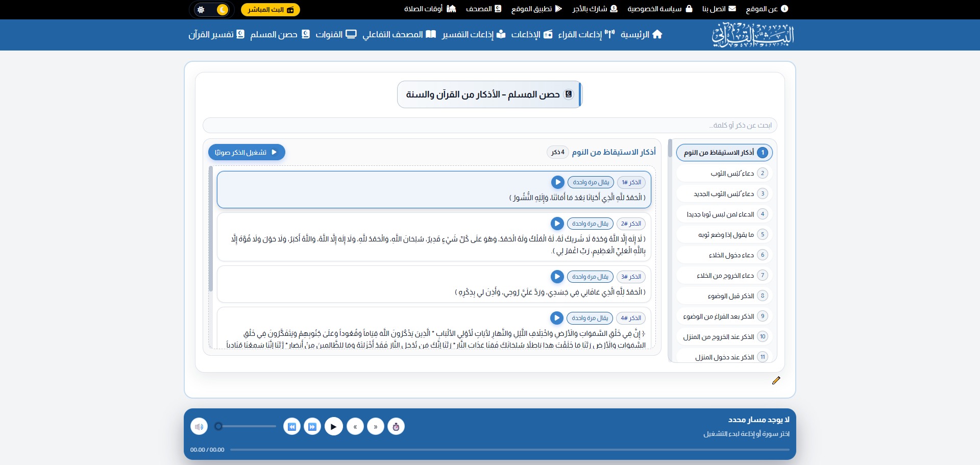The image size is (980, 465).
Task: Click the sleep timer stopwatch icon
Action: 396,426
